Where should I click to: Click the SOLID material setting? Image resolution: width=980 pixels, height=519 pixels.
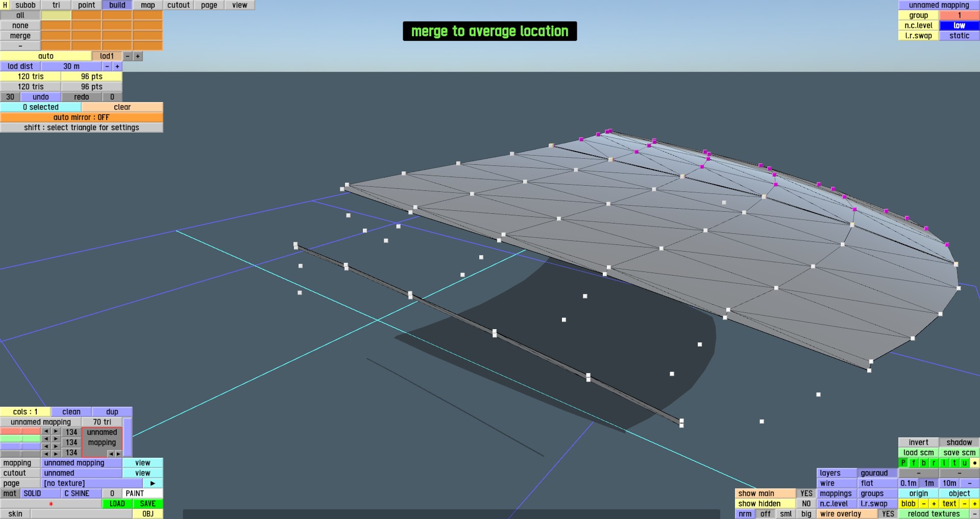40,493
